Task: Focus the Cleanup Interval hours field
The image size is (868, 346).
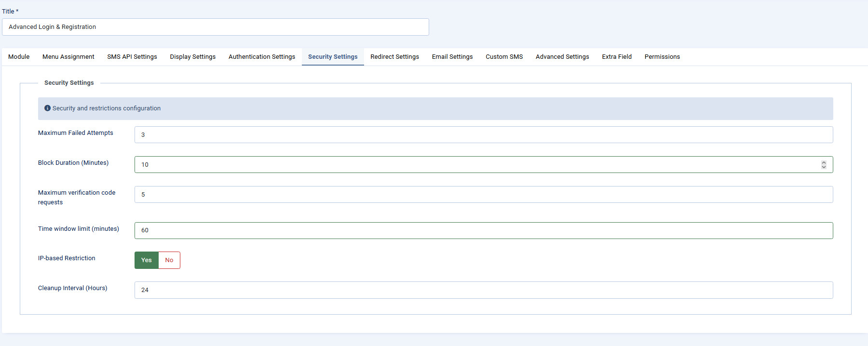Action: click(x=483, y=290)
